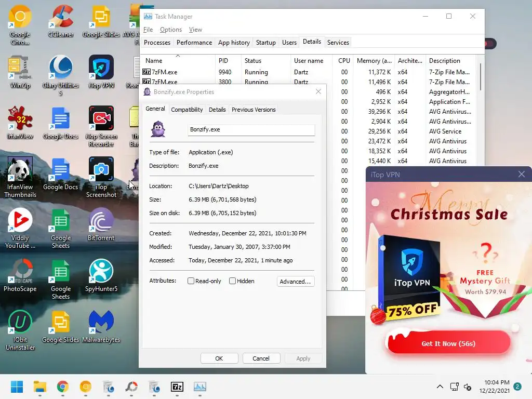532x399 pixels.
Task: Open the Compatibility tab in Properties
Action: [x=187, y=110]
